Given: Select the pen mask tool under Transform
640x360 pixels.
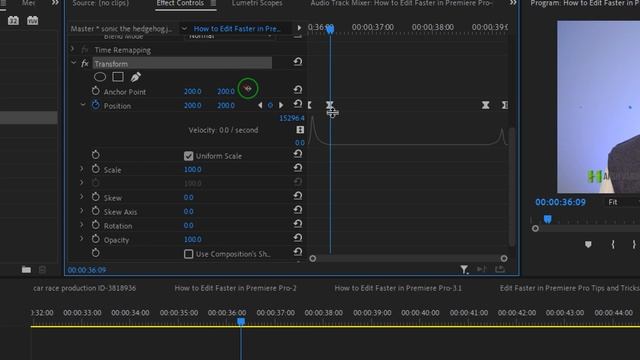Looking at the screenshot, I should [x=136, y=77].
